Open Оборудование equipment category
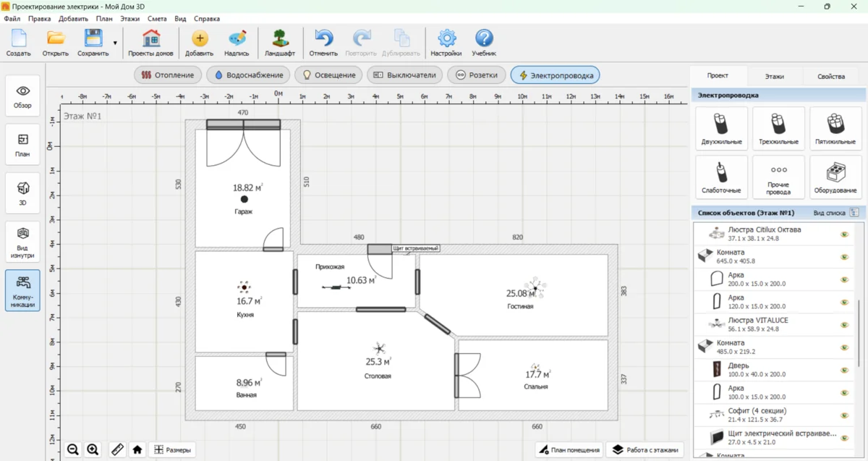 click(835, 177)
